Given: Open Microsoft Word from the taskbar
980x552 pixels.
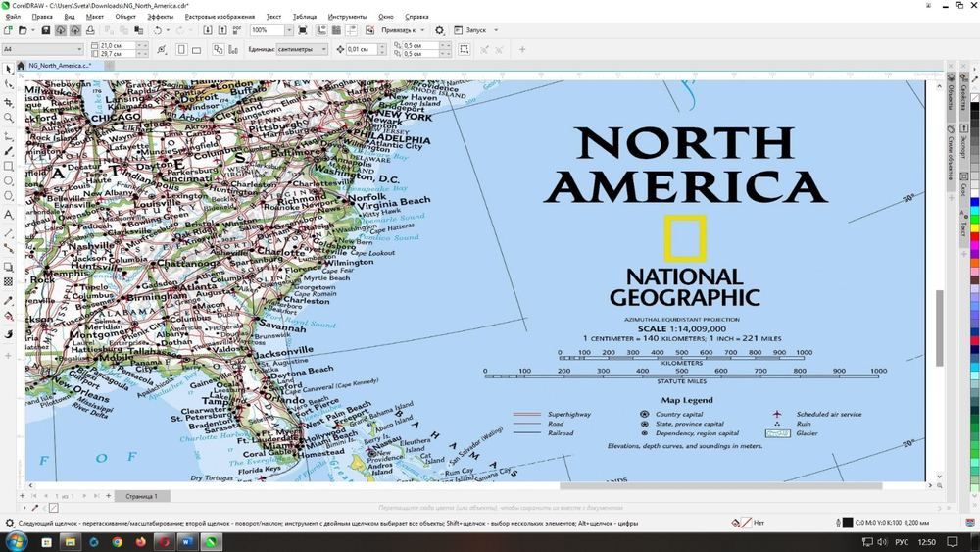Looking at the screenshot, I should click(x=187, y=542).
